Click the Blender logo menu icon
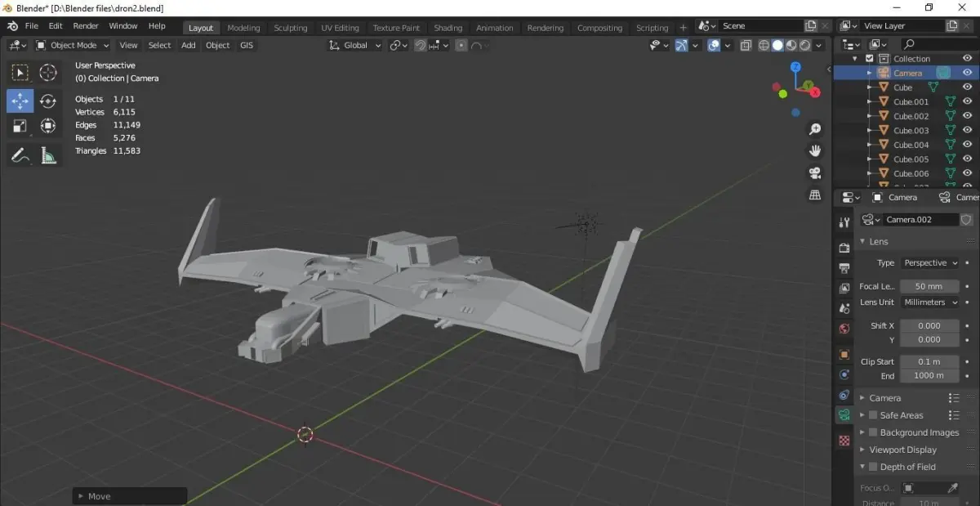 point(12,26)
